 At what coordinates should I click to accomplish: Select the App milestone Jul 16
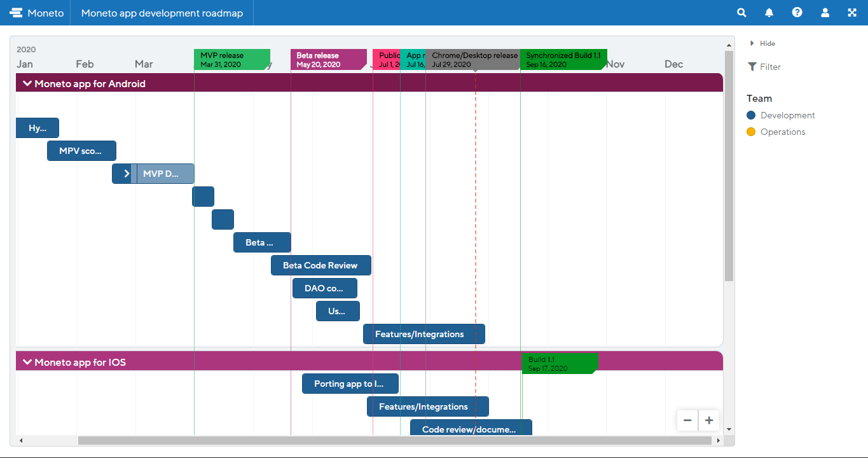pos(413,60)
